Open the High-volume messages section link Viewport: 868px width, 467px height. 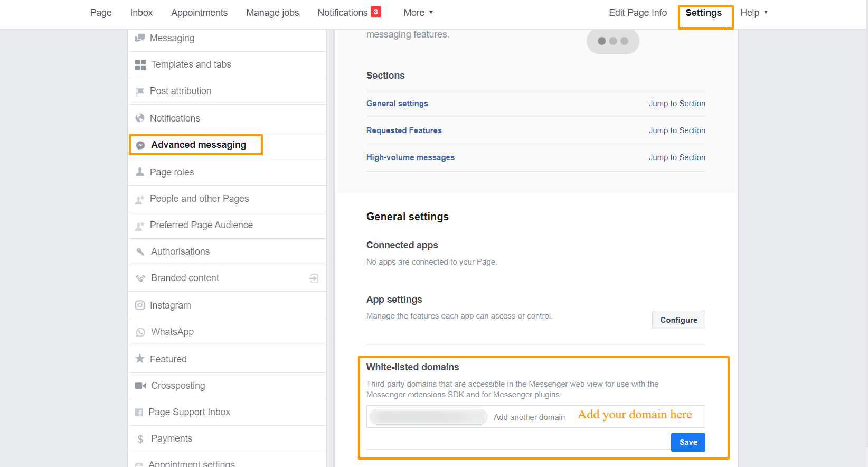click(x=410, y=157)
